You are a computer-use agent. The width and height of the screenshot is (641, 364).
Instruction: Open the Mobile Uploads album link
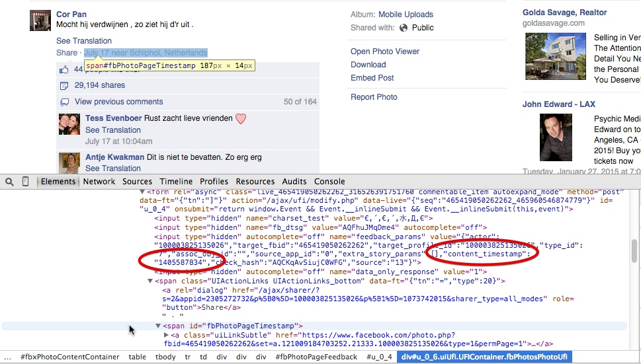[x=406, y=15]
